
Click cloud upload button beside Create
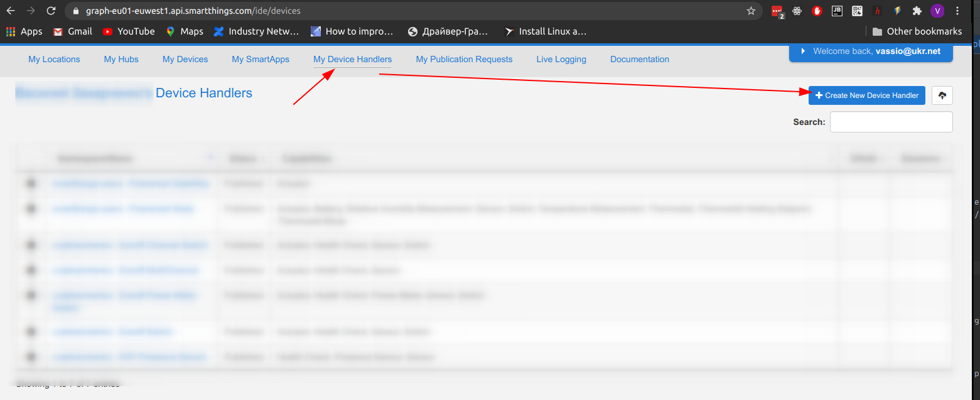(x=942, y=95)
